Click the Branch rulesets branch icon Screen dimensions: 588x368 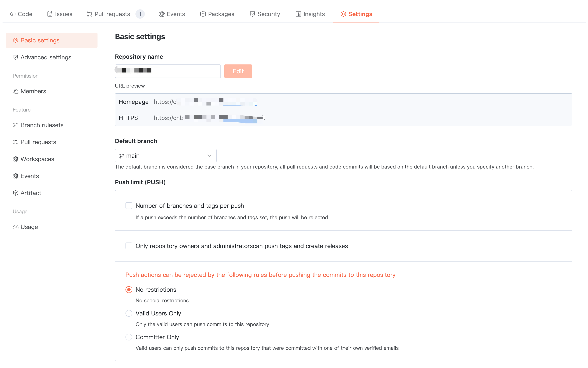[x=15, y=125]
